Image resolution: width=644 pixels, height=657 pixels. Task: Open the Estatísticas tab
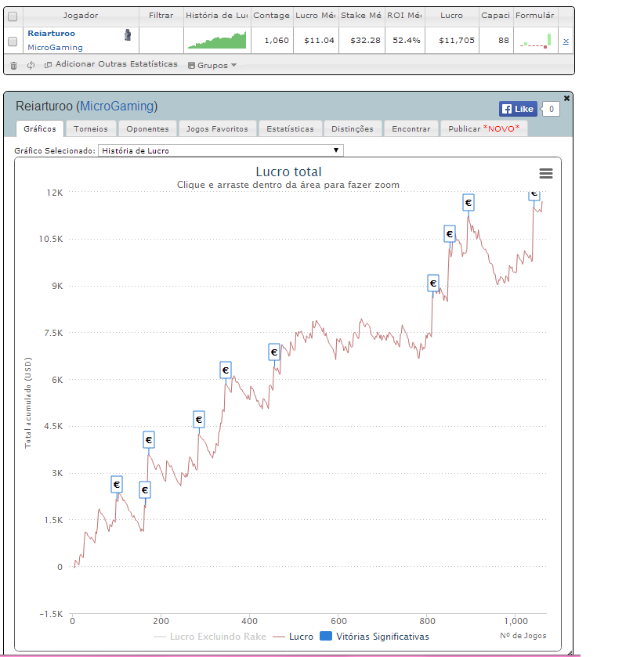290,128
